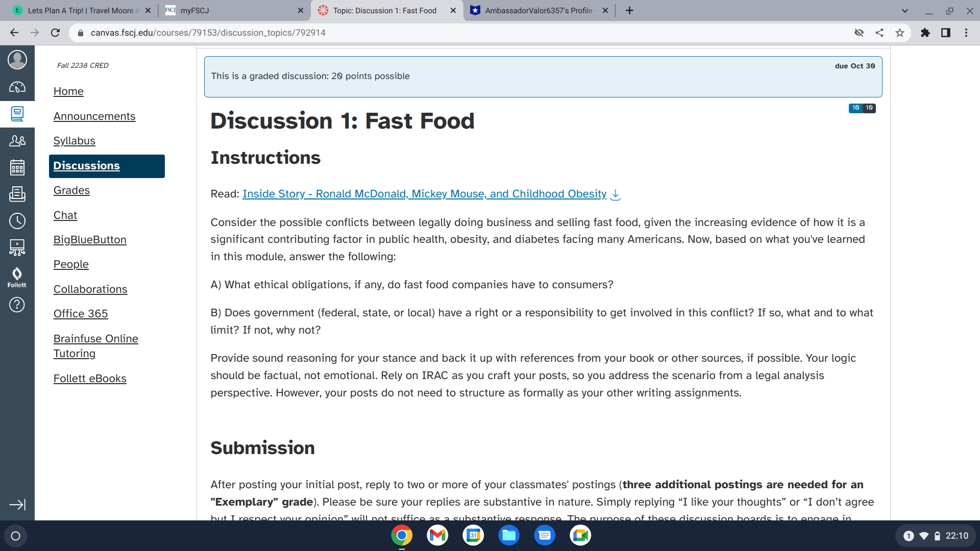
Task: Open the Grades course link
Action: pyautogui.click(x=71, y=190)
